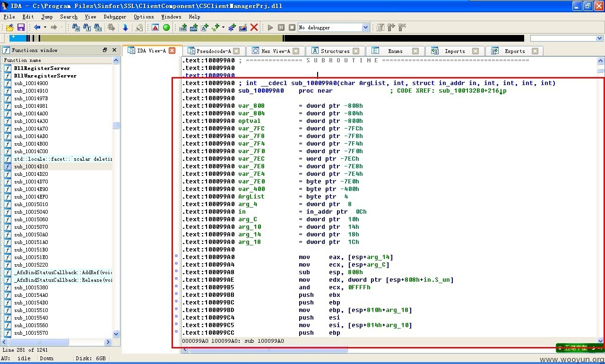Image resolution: width=605 pixels, height=364 pixels.
Task: Click the disassembly view scroll-up arrow
Action: tap(600, 61)
